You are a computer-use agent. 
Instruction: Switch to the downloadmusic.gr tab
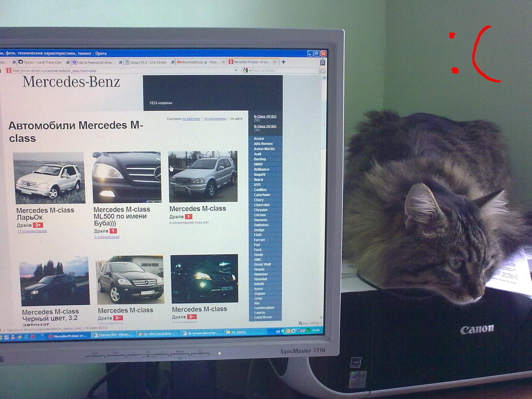tap(200, 62)
